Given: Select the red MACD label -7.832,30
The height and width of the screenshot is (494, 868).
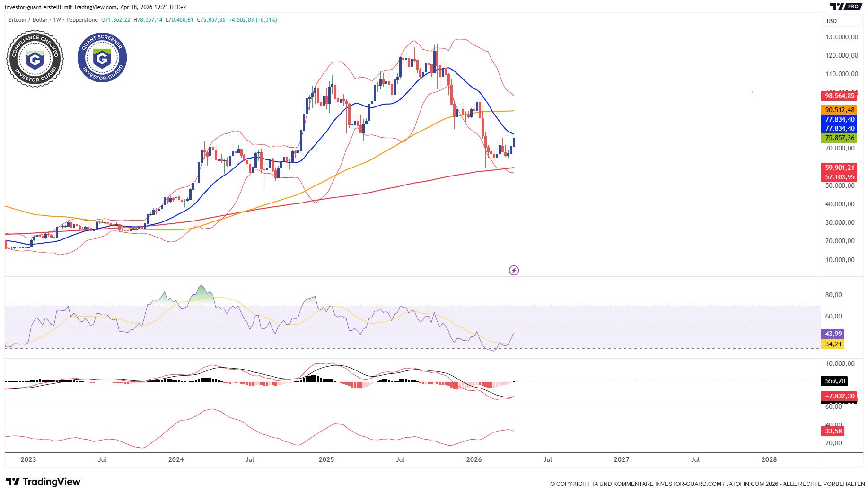Looking at the screenshot, I should click(x=840, y=396).
